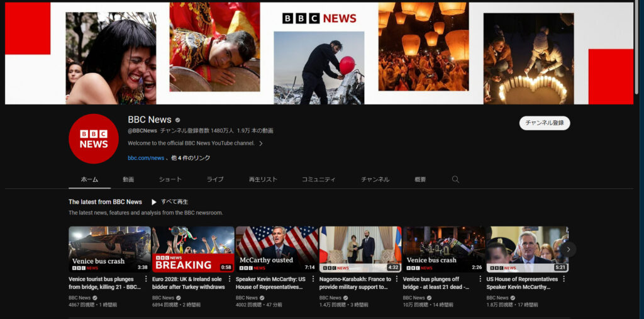The width and height of the screenshot is (644, 319).
Task: Open the bbc.com/news link
Action: 146,158
